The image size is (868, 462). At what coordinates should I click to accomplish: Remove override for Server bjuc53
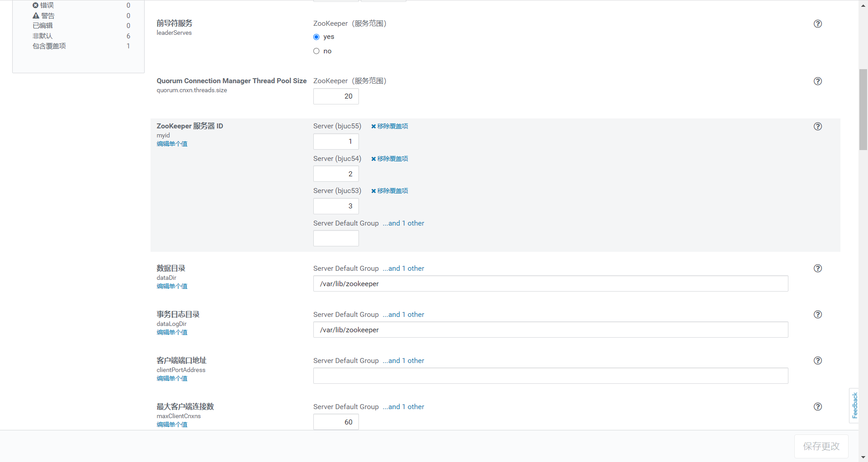click(390, 191)
